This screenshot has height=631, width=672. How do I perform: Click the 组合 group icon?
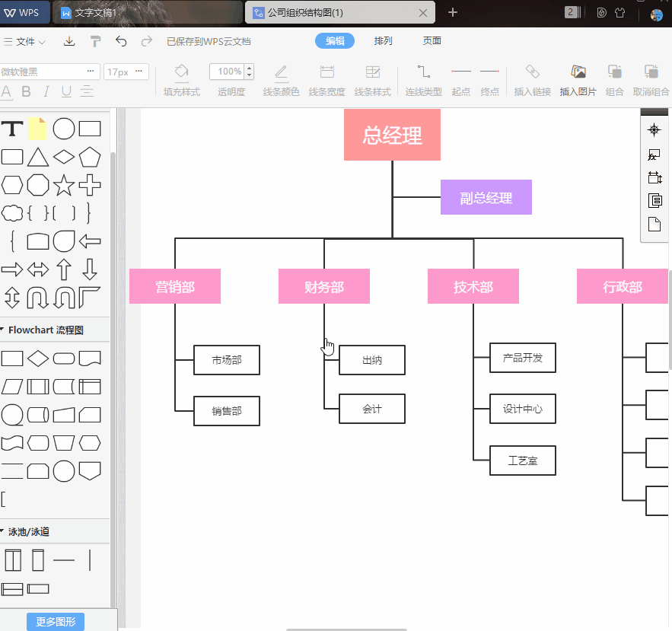pos(615,79)
